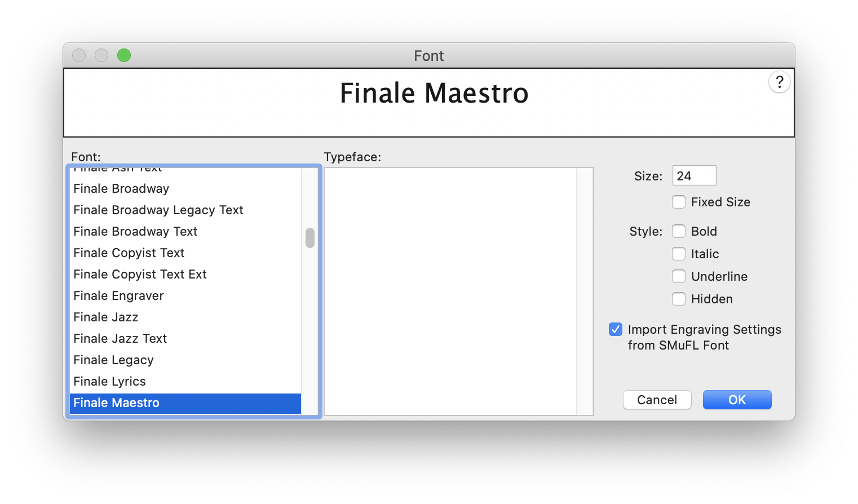Confirm the font choice with OK
The height and width of the screenshot is (504, 858).
click(x=737, y=400)
